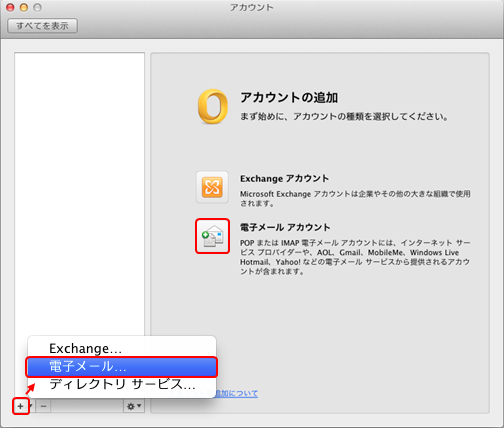Open the gear action menu
Image resolution: width=504 pixels, height=428 pixels.
(x=134, y=406)
